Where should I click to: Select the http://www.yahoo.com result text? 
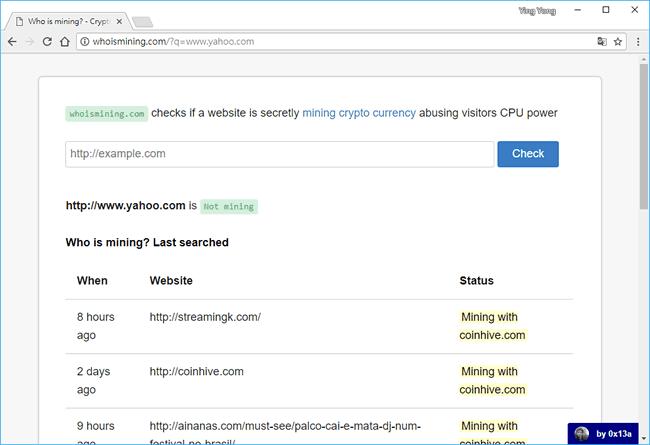[125, 205]
